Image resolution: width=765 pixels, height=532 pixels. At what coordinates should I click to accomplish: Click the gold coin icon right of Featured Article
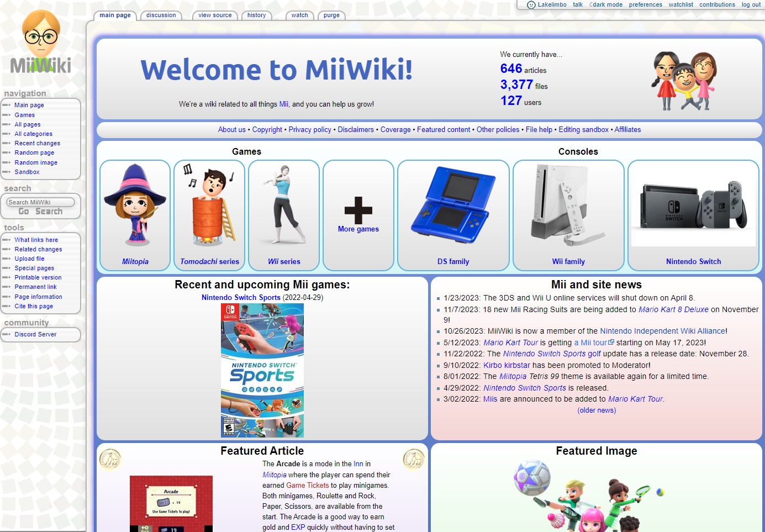click(414, 459)
